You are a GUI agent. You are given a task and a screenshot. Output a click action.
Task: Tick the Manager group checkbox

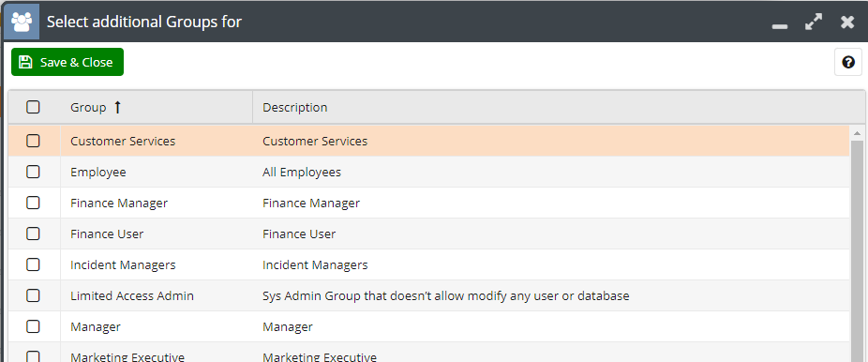click(x=33, y=327)
